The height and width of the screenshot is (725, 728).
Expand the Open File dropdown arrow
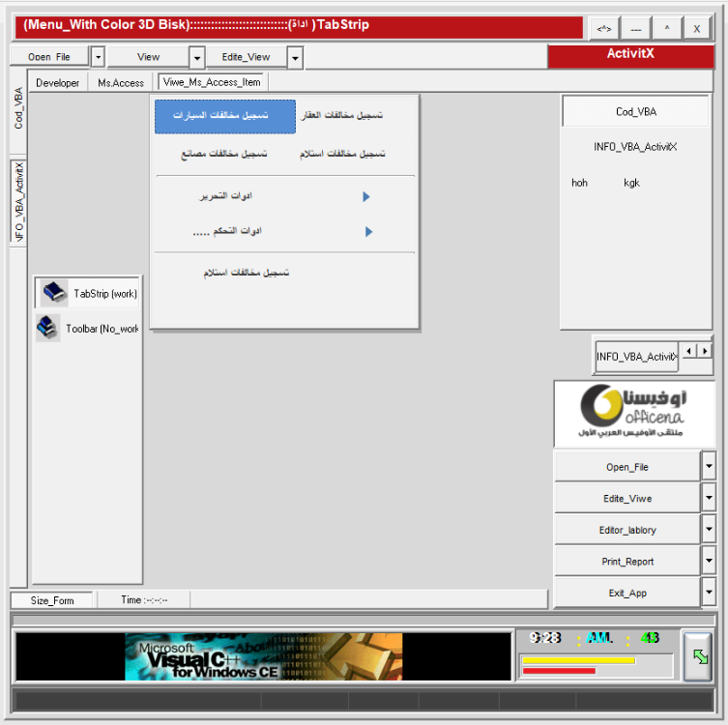(x=97, y=58)
